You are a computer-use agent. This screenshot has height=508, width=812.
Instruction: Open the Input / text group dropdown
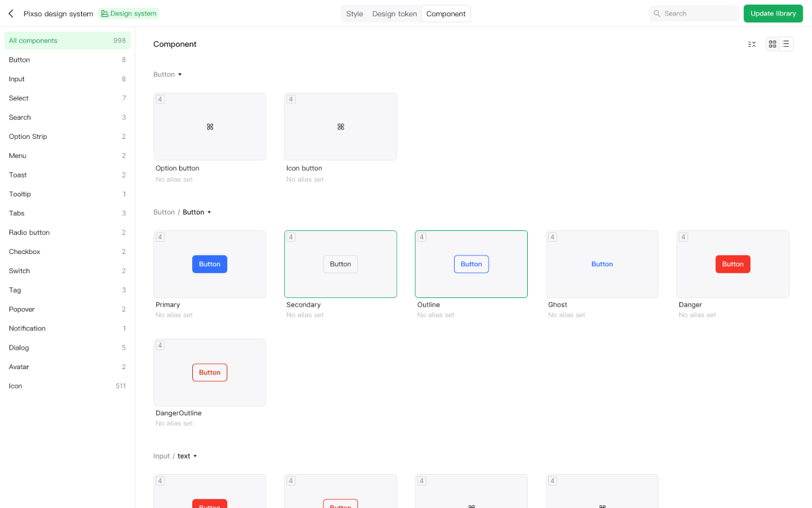195,456
